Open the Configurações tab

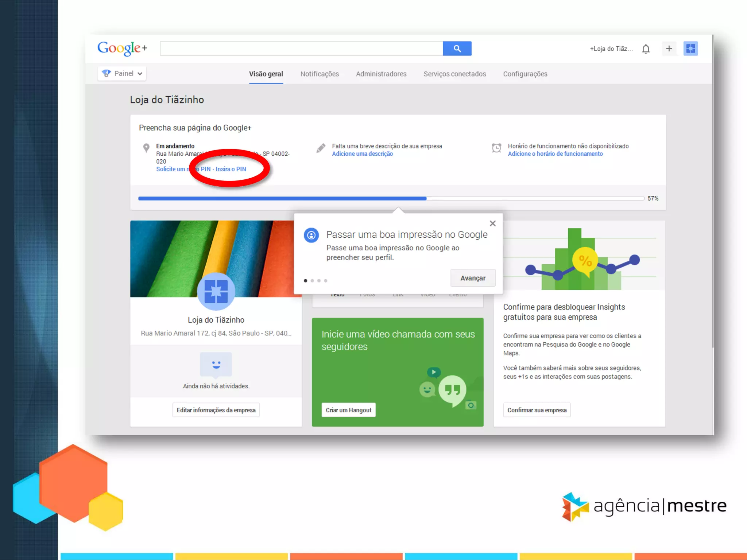coord(525,74)
